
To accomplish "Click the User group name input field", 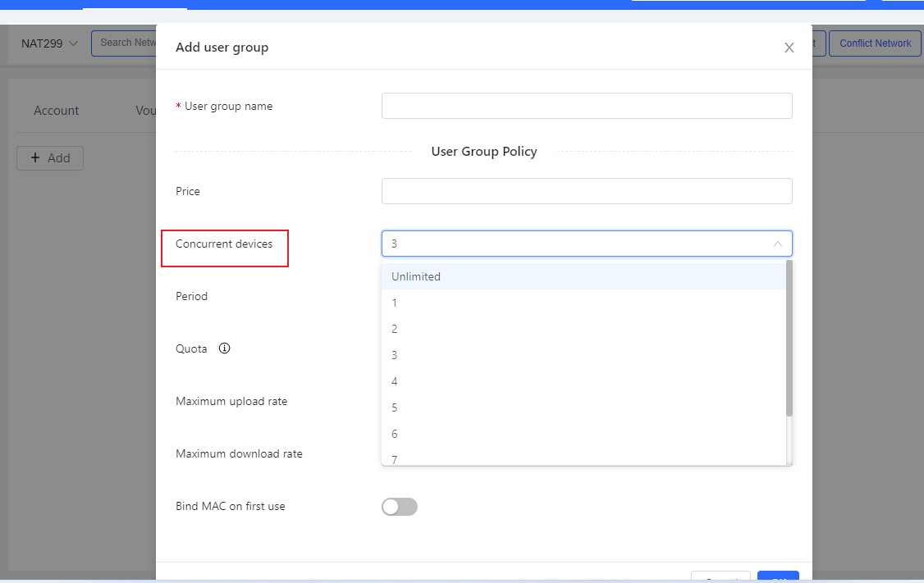I will 586,106.
